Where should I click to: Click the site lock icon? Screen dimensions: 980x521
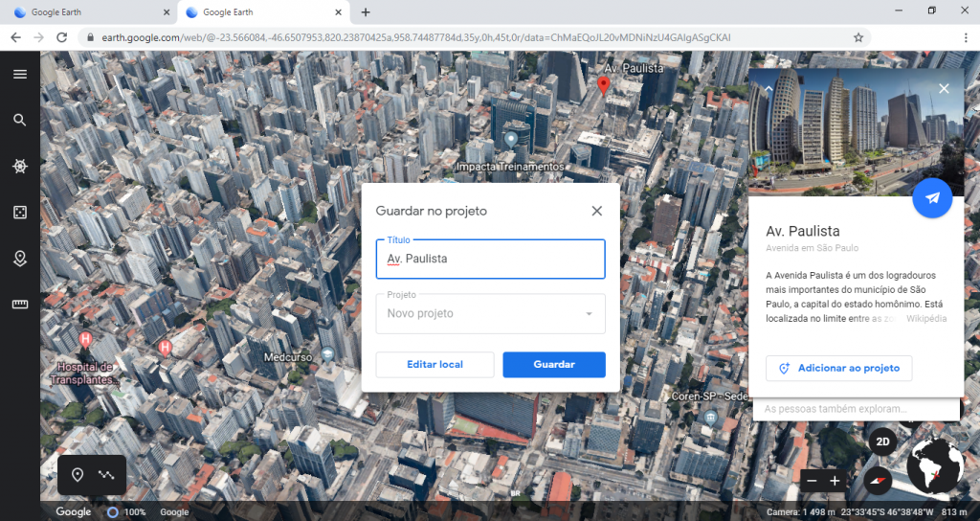(x=91, y=37)
